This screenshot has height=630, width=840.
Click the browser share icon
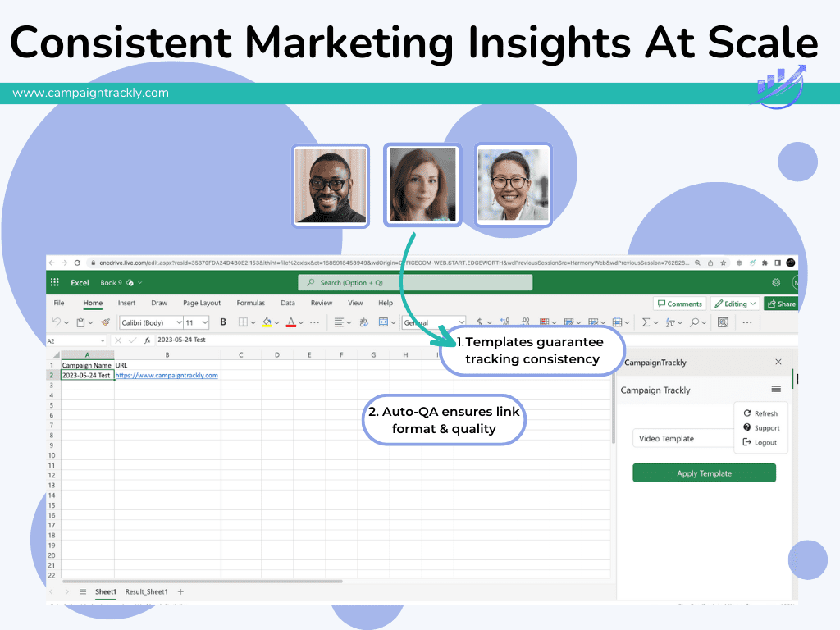pyautogui.click(x=710, y=262)
